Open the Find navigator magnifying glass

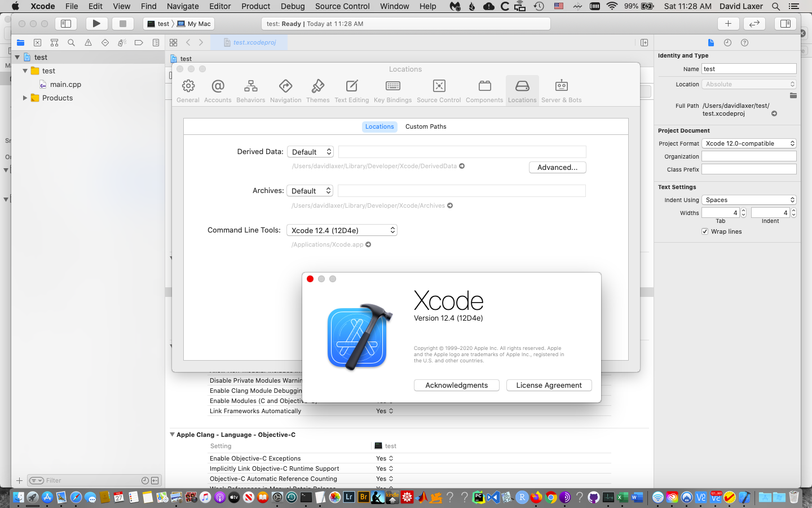pyautogui.click(x=70, y=42)
